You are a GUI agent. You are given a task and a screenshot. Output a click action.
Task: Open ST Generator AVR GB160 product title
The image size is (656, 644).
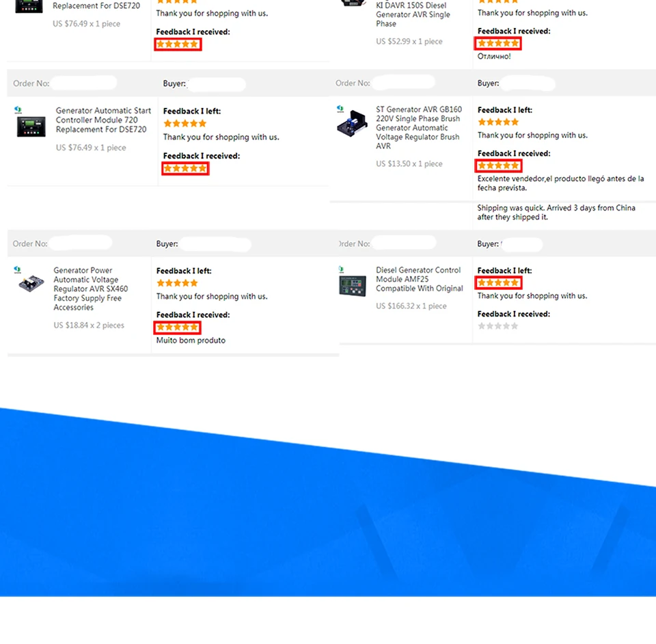(419, 128)
